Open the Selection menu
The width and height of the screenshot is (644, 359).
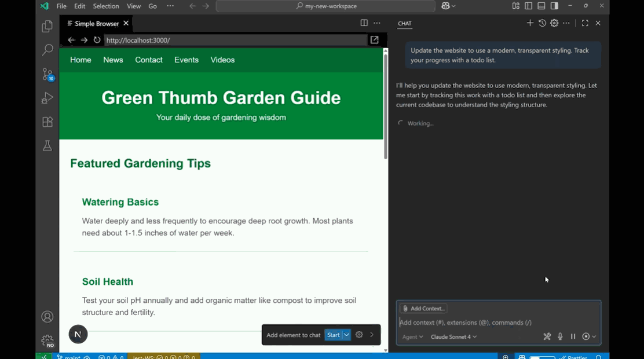click(x=106, y=6)
